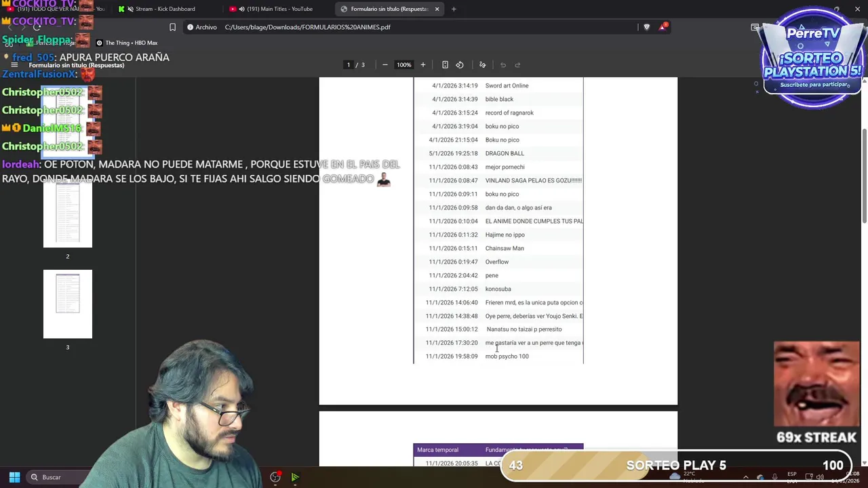Open the draw annotation tool
The image size is (868, 488).
482,65
